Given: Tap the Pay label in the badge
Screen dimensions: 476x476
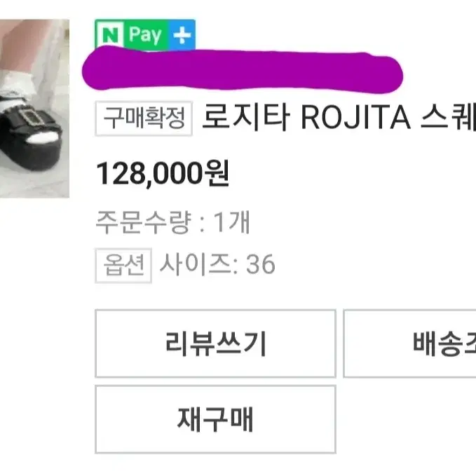Looking at the screenshot, I should [x=145, y=34].
